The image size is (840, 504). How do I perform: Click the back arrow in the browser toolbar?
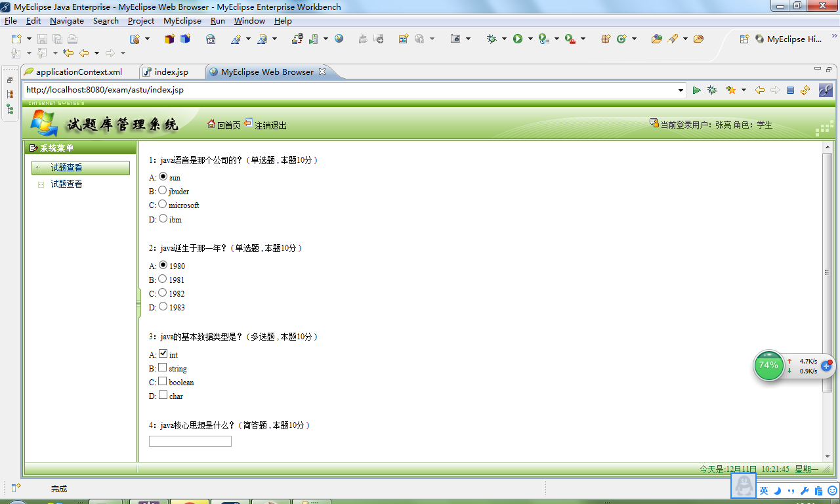(x=759, y=90)
